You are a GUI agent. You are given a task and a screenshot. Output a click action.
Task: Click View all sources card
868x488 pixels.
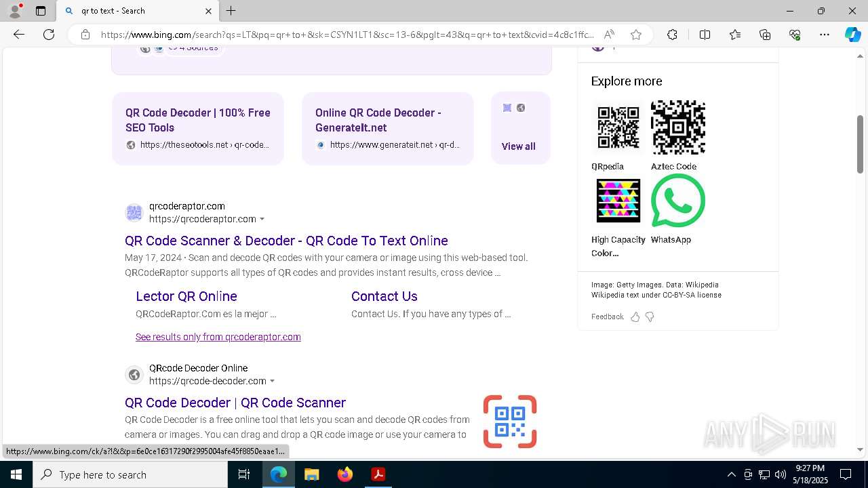point(520,129)
